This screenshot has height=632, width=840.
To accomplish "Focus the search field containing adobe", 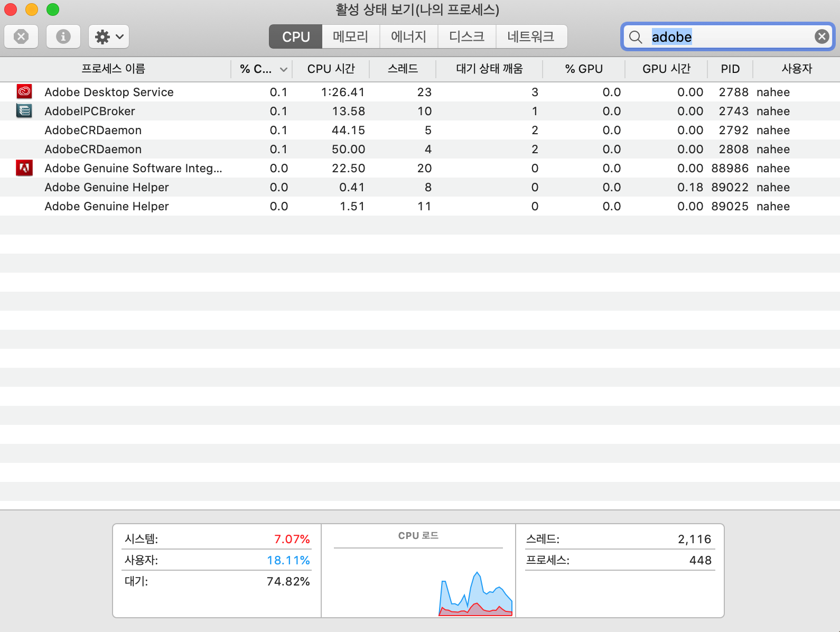I will coord(728,36).
